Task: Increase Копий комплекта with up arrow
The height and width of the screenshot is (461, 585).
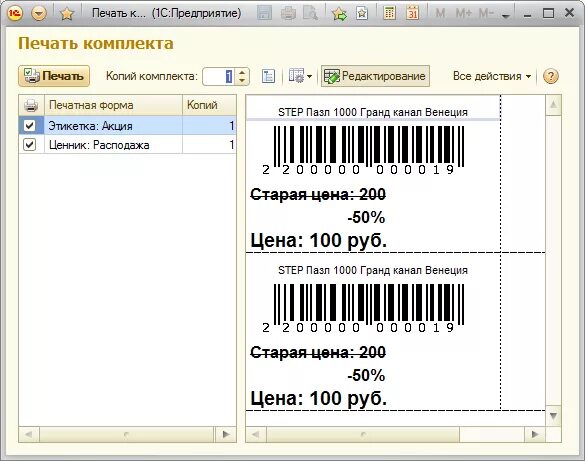Action: [x=242, y=72]
